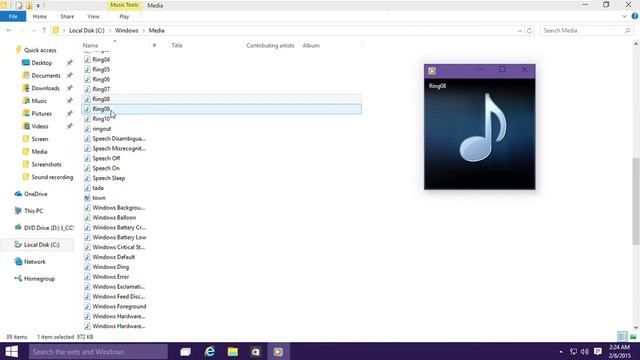Open the File ribbon tab
This screenshot has height=360, width=640.
(x=13, y=16)
